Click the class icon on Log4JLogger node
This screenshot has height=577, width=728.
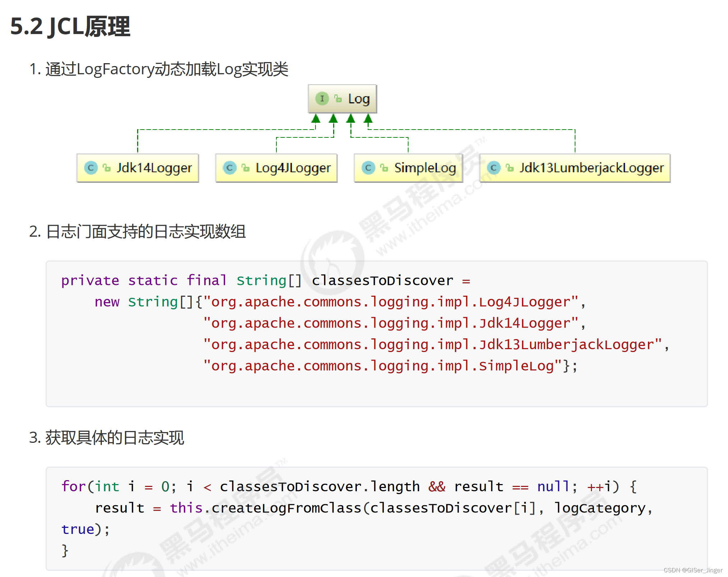point(230,168)
